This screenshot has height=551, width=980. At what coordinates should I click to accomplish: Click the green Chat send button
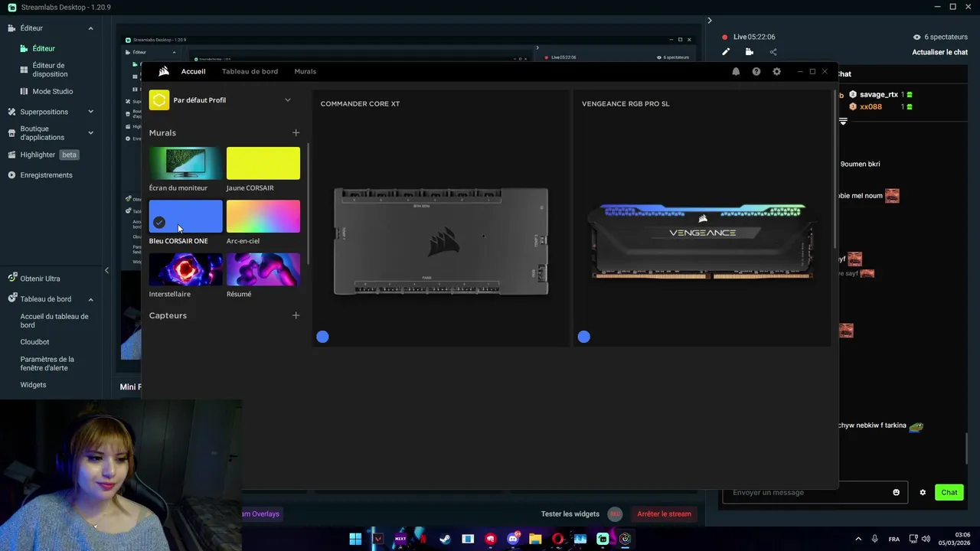point(949,492)
